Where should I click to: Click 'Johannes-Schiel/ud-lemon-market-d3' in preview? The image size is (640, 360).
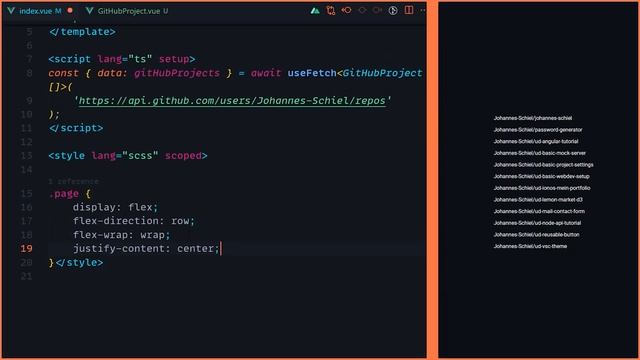click(538, 200)
